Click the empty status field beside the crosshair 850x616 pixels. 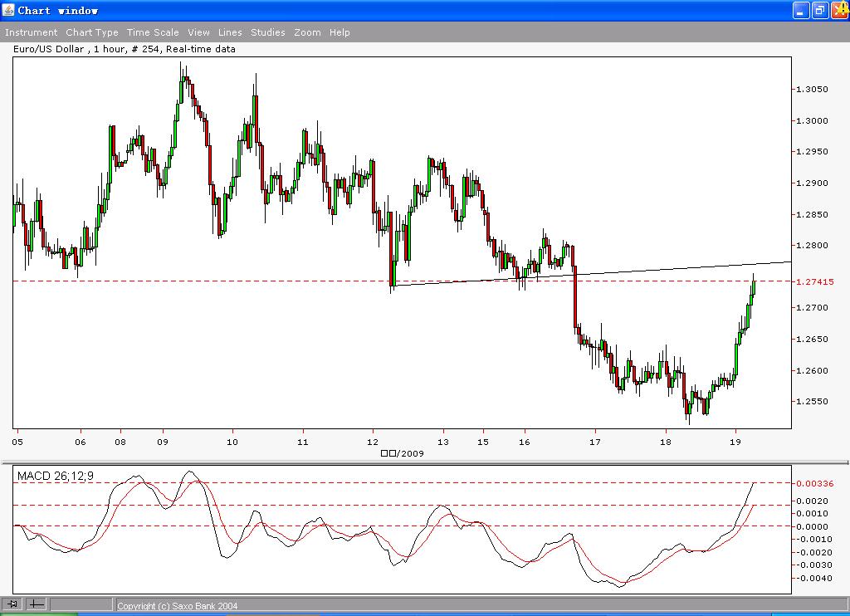81,604
